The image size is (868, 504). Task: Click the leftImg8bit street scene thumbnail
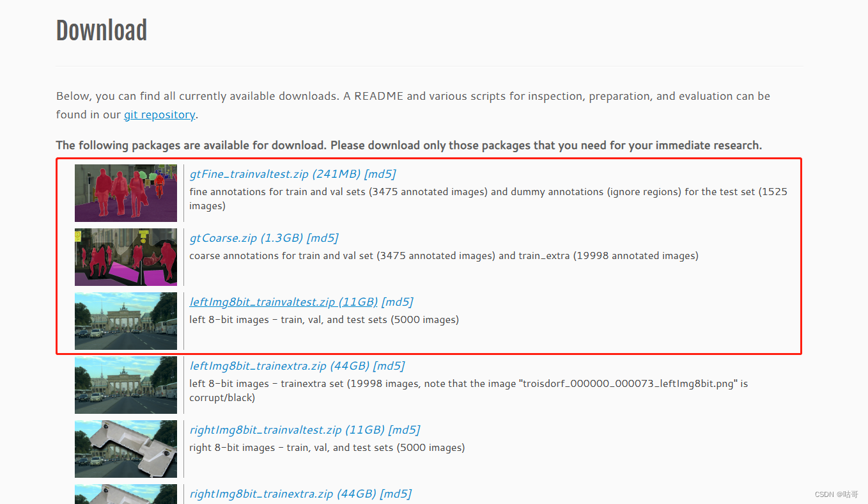point(125,321)
